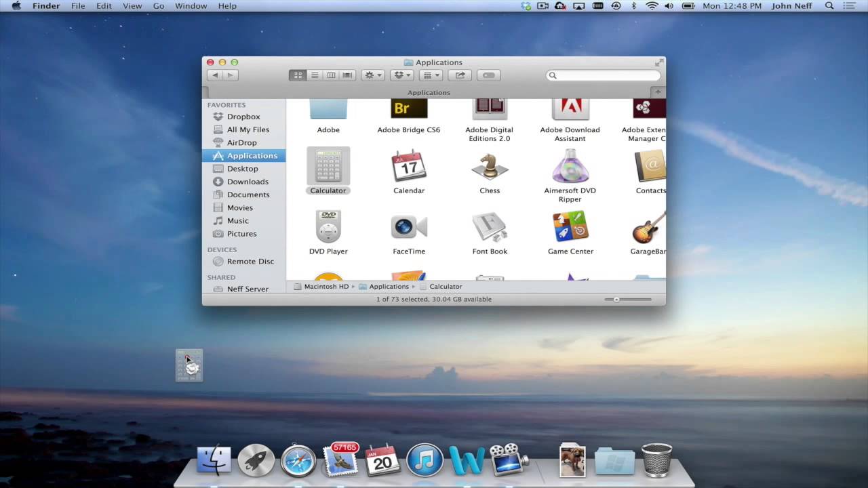Screen dimensions: 868x488
Task: Click Macintosh HD in path bar
Action: coord(321,287)
